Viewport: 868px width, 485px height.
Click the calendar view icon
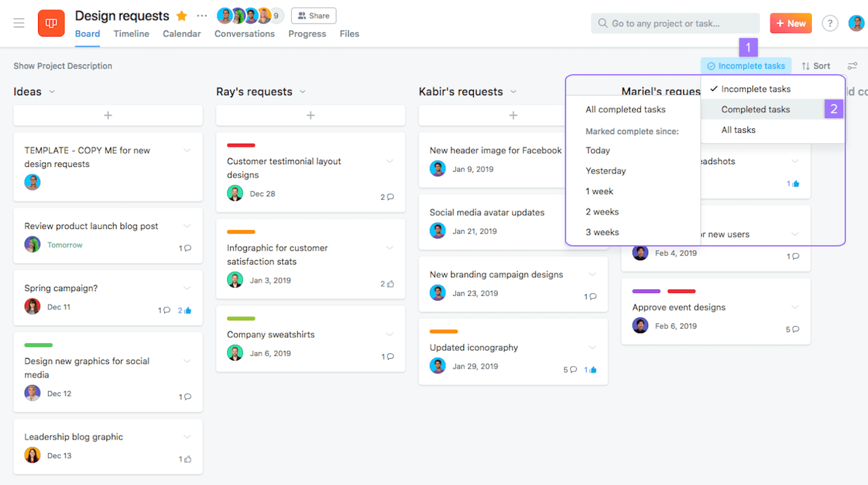coord(182,33)
